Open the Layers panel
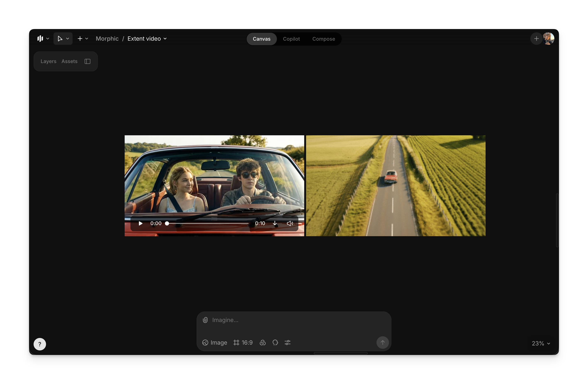The width and height of the screenshot is (588, 384). point(49,61)
